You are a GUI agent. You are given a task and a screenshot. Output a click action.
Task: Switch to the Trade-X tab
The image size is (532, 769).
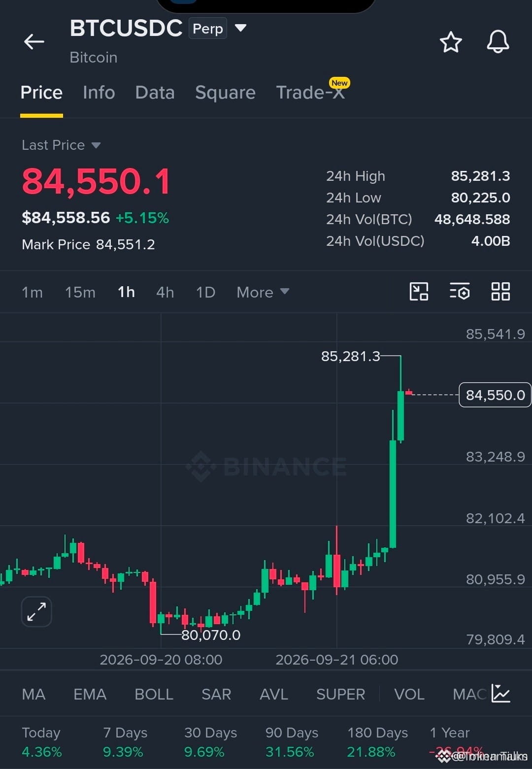(x=310, y=93)
